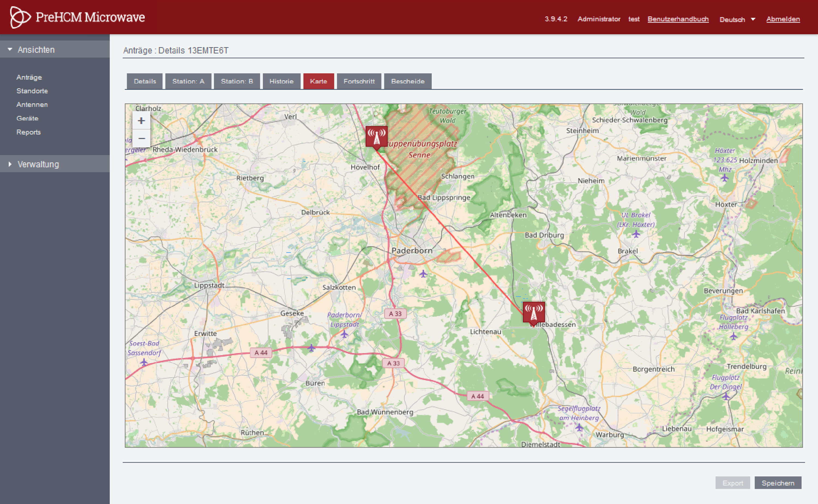Image resolution: width=818 pixels, height=504 pixels.
Task: Select the Karte tab
Action: [x=318, y=81]
